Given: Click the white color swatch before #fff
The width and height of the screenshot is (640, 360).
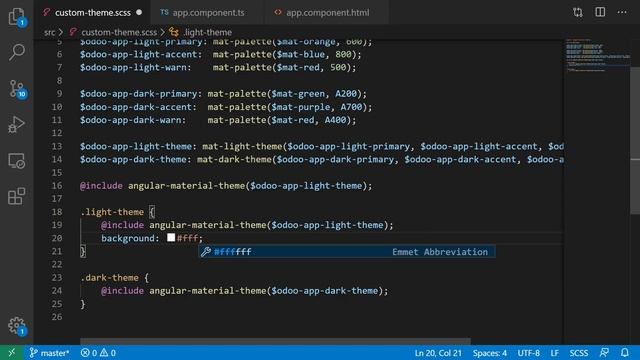Looking at the screenshot, I should point(171,238).
